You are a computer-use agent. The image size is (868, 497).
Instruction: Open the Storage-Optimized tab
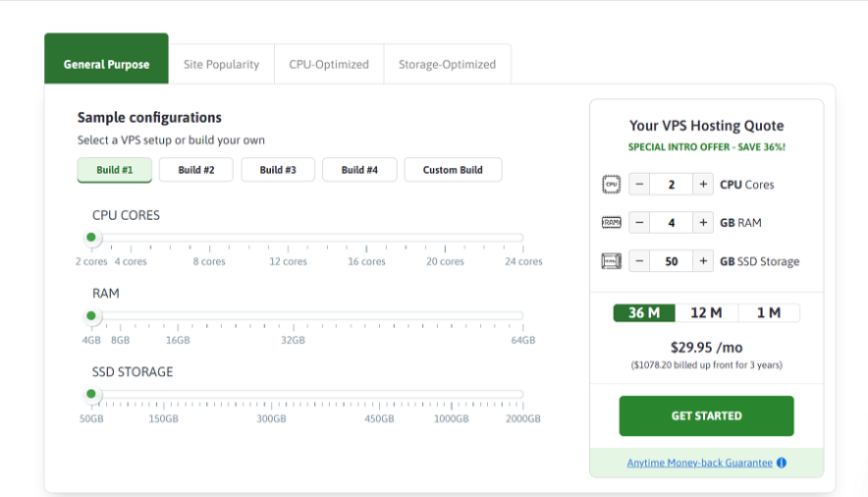448,64
